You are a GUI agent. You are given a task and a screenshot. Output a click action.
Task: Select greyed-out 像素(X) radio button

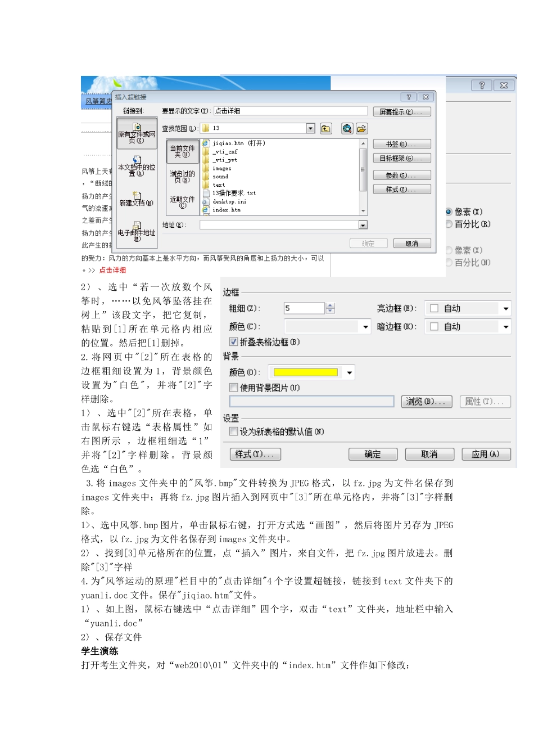tap(449, 250)
